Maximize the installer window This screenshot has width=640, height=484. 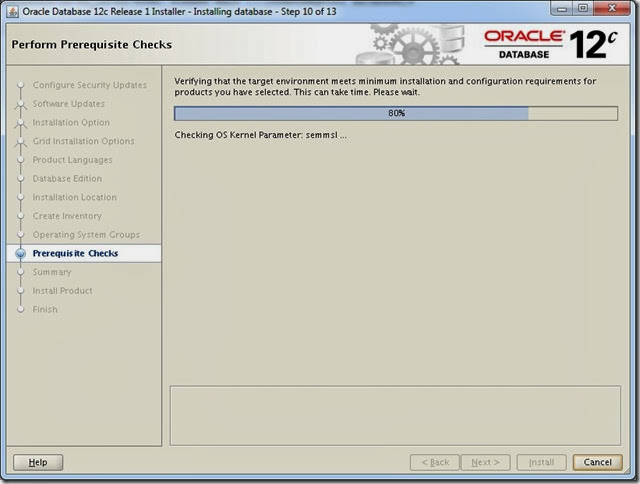click(x=583, y=9)
